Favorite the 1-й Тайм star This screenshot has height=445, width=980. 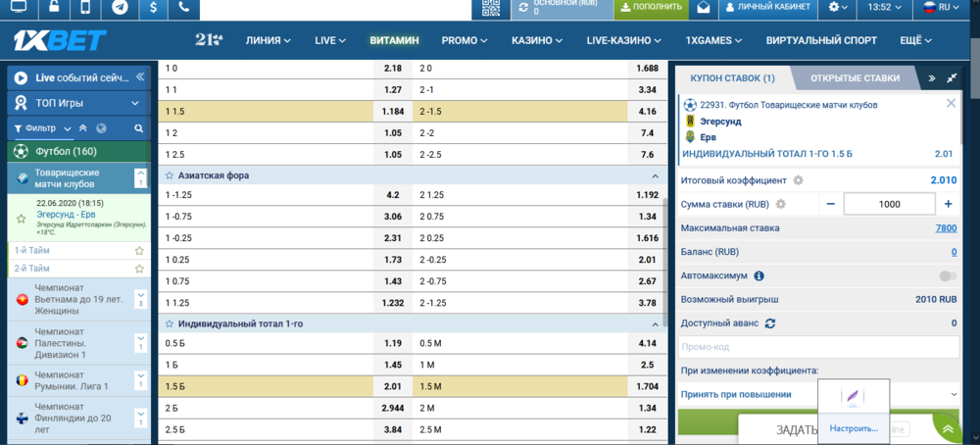coord(139,251)
